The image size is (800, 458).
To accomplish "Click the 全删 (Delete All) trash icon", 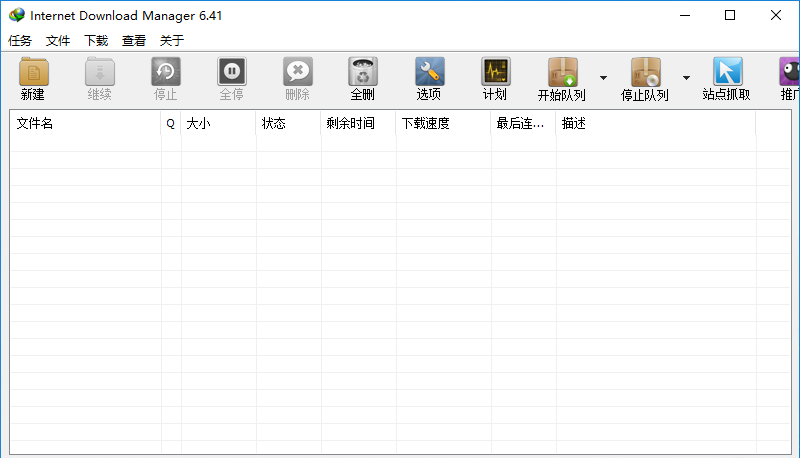I will [363, 72].
